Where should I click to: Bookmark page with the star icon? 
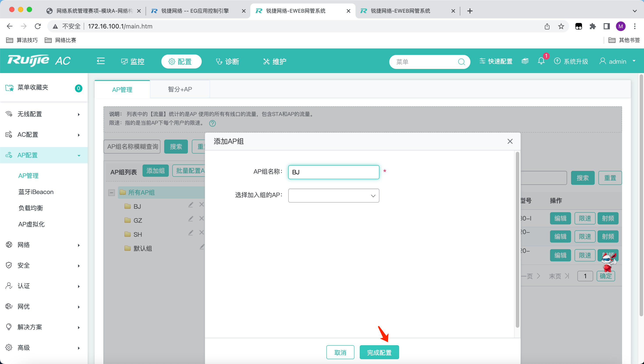(561, 26)
